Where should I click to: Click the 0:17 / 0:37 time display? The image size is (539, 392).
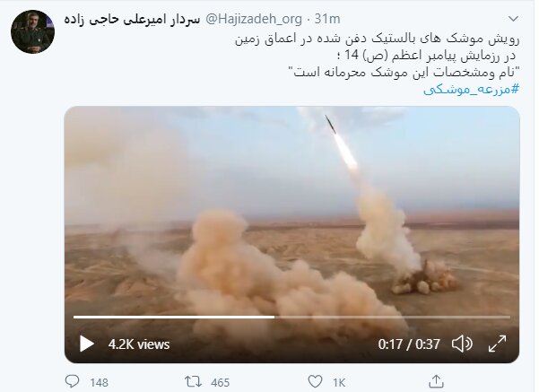click(409, 344)
